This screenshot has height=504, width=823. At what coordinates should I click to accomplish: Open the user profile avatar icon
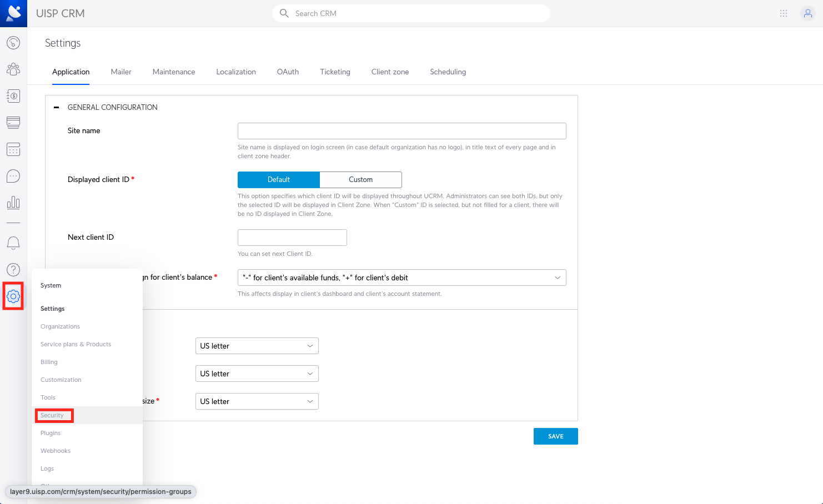click(x=808, y=13)
